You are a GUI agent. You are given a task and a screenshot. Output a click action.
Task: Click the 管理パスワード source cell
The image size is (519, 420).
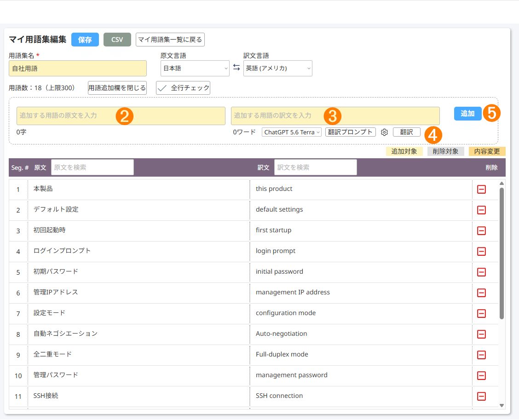tap(139, 375)
